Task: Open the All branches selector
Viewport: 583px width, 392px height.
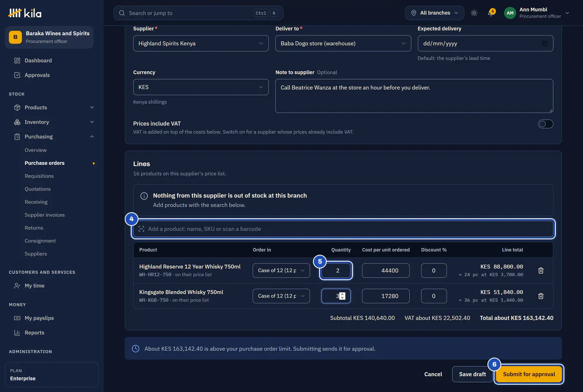Action: tap(435, 13)
